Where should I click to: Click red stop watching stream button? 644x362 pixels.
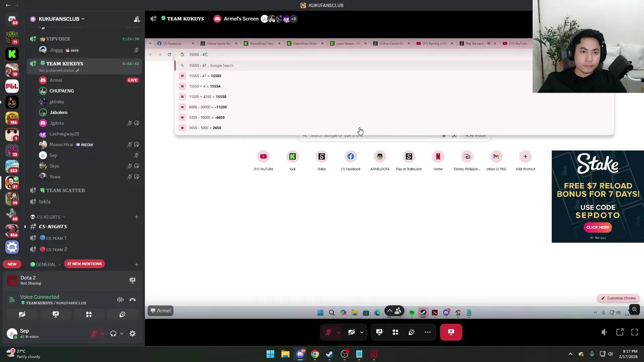[x=451, y=332]
